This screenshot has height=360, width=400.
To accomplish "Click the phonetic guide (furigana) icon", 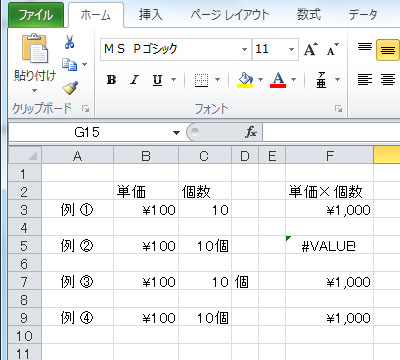I will tap(321, 80).
